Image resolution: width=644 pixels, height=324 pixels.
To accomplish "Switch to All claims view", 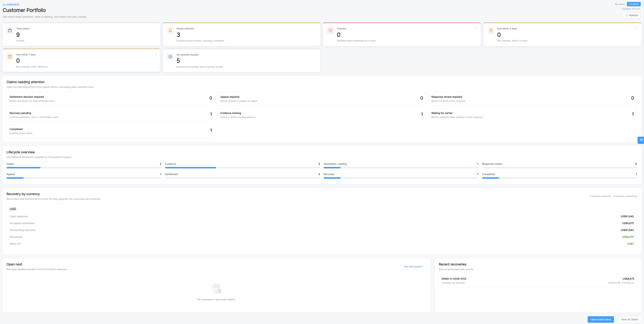I will pyautogui.click(x=634, y=4).
